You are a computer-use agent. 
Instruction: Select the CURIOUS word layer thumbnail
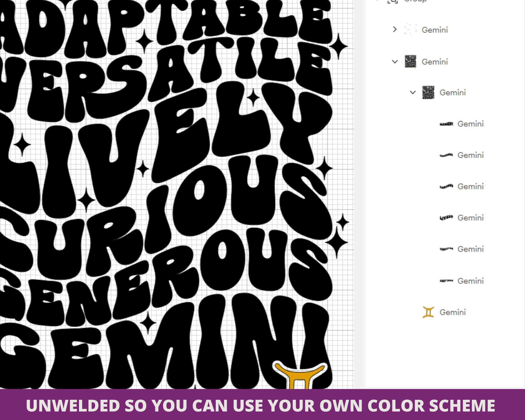446,187
